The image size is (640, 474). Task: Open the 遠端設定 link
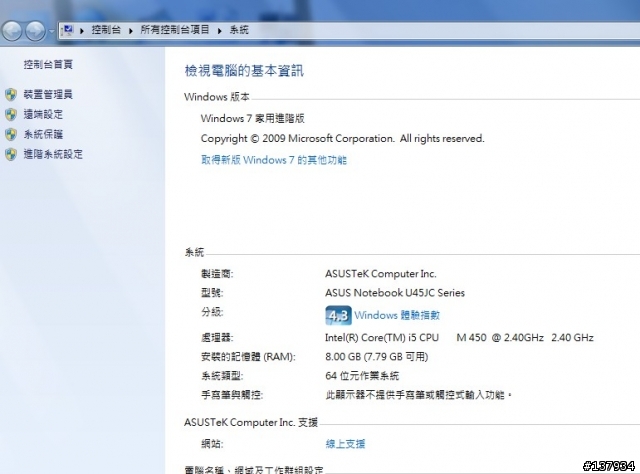[x=43, y=115]
